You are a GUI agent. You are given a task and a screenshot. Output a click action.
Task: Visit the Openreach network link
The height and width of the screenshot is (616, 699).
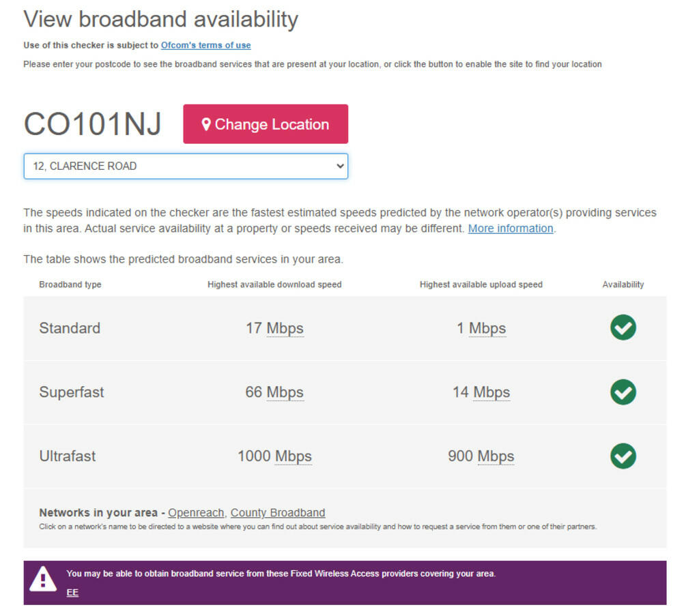[x=196, y=512]
